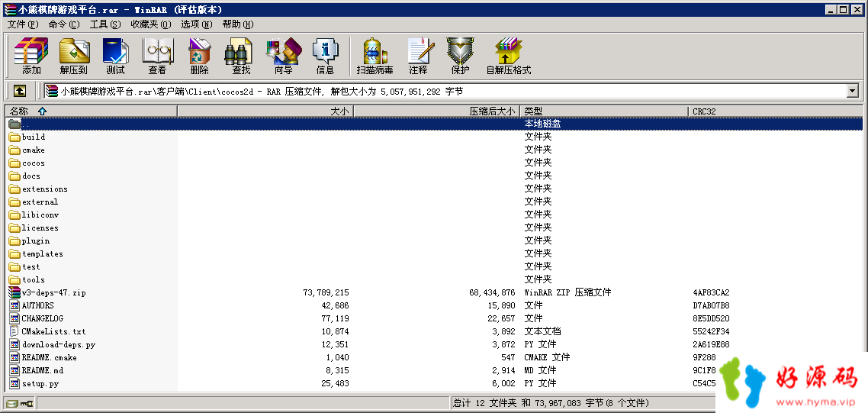Select the download-deps.py file name
This screenshot has height=413, width=868.
(59, 345)
